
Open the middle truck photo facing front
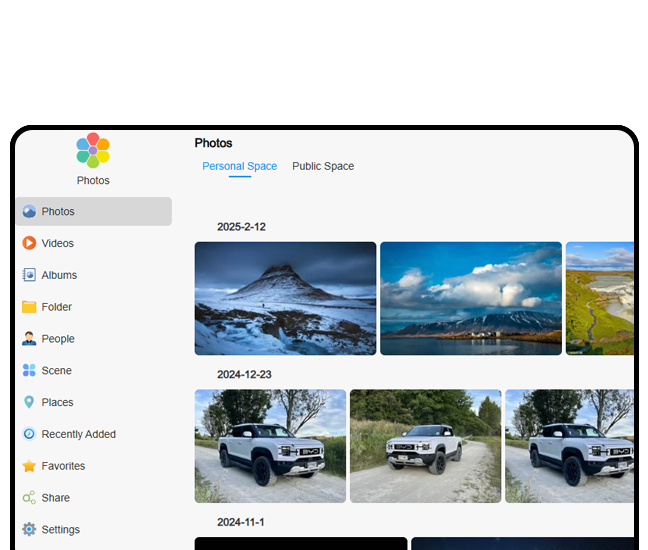425,446
